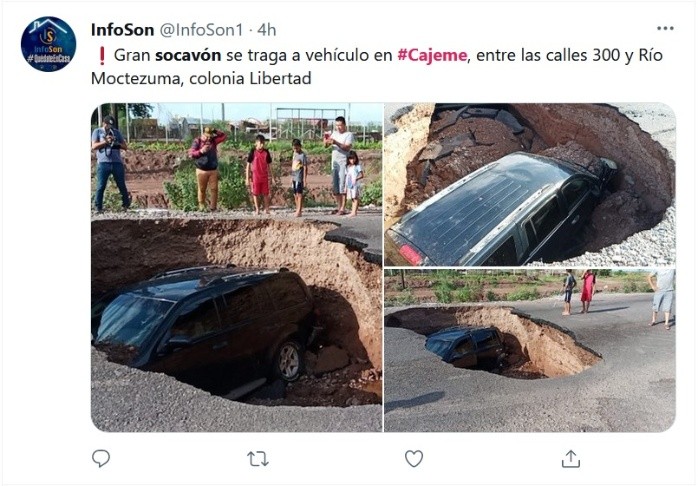
Task: Open bottom-right photo of sinkhole from afar
Action: click(530, 350)
